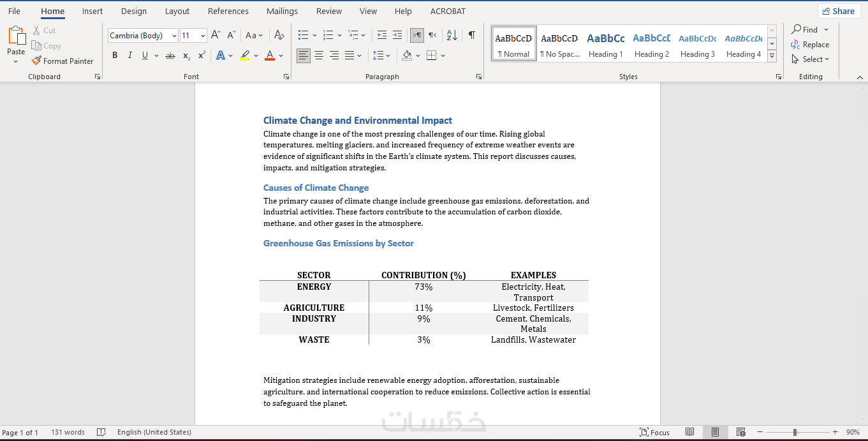Click Replace in Editing group

point(810,45)
